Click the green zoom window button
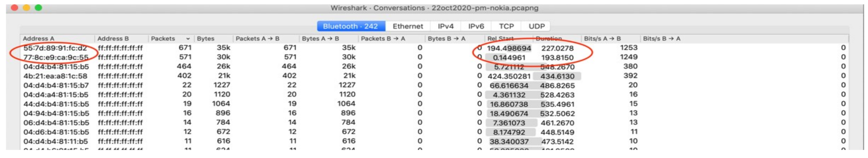The height and width of the screenshot is (158, 868). click(38, 7)
